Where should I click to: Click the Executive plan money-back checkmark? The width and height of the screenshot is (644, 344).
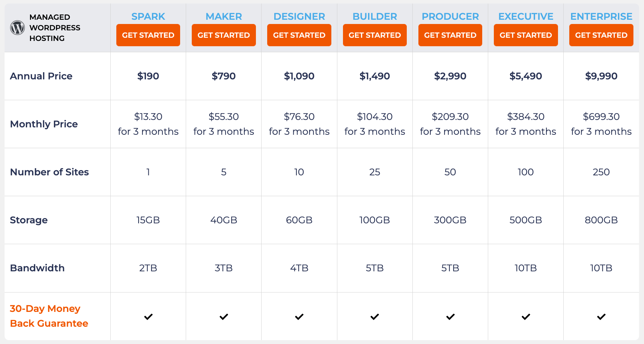pos(526,317)
